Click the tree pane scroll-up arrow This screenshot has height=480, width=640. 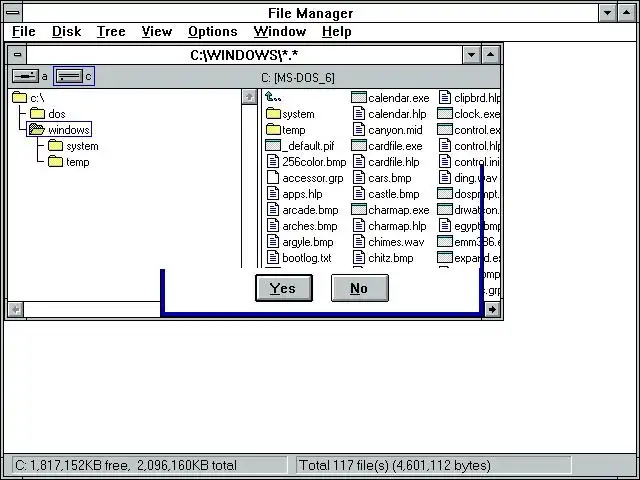tap(249, 97)
